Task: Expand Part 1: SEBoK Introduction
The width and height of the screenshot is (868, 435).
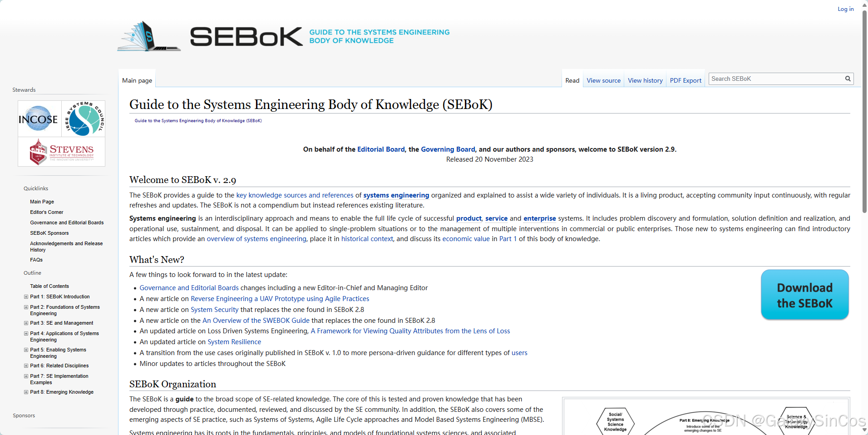Action: click(26, 297)
